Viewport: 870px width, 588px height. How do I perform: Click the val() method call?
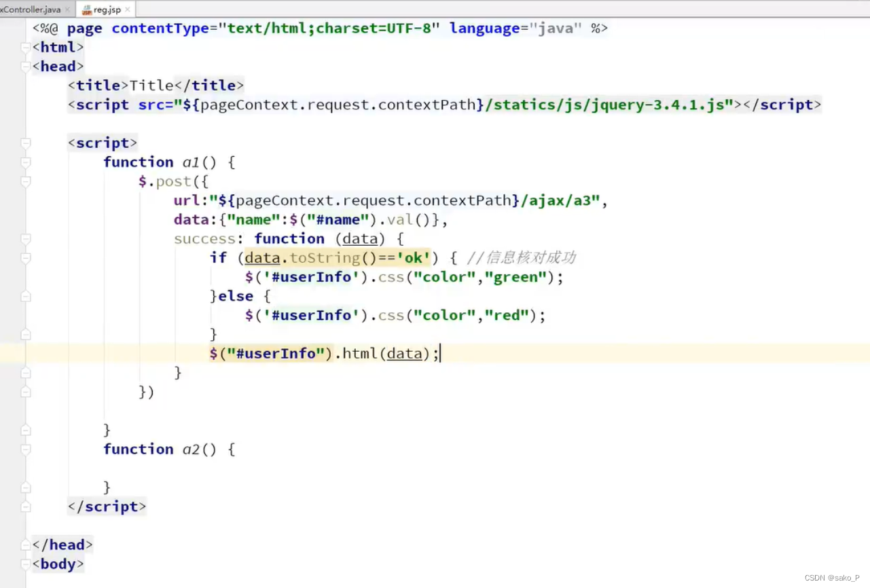click(x=409, y=220)
